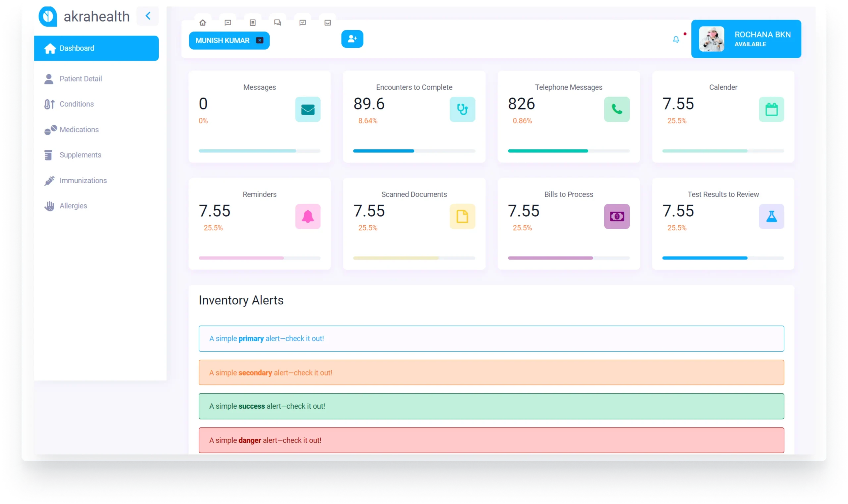
Task: Click Telephone Messages value 826
Action: point(521,104)
